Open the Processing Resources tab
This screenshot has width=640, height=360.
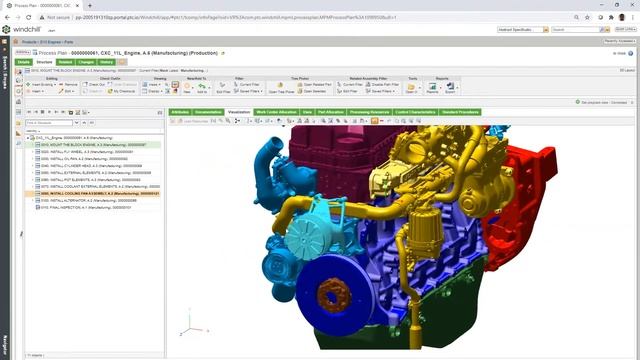click(369, 112)
